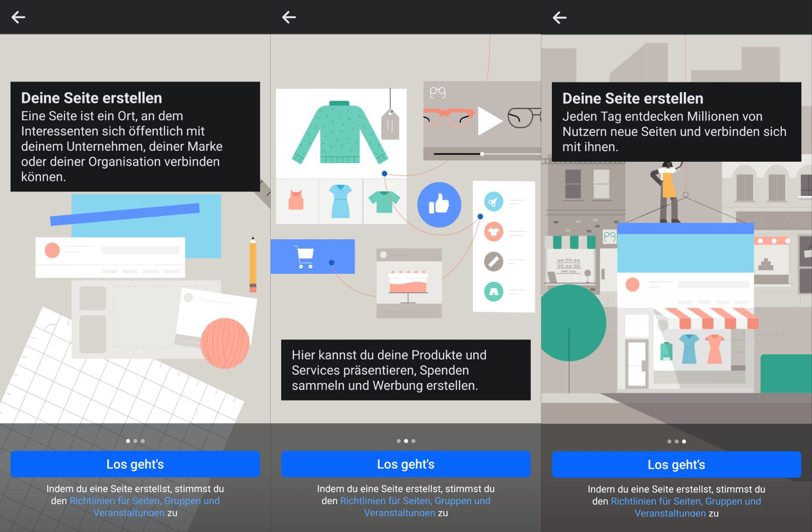Screen dimensions: 812x532
Task: Click the orange yarn ball illustration
Action: point(225,343)
